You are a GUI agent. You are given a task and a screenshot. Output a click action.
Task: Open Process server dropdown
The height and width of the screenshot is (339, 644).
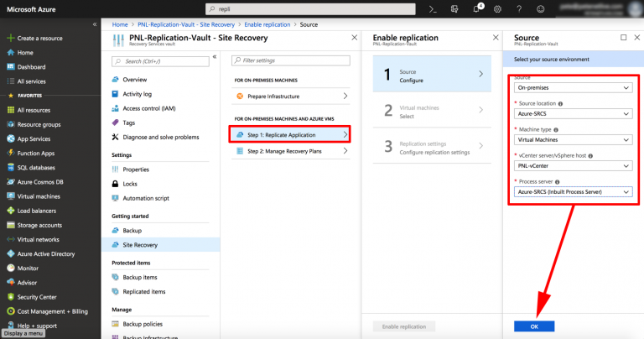point(573,192)
